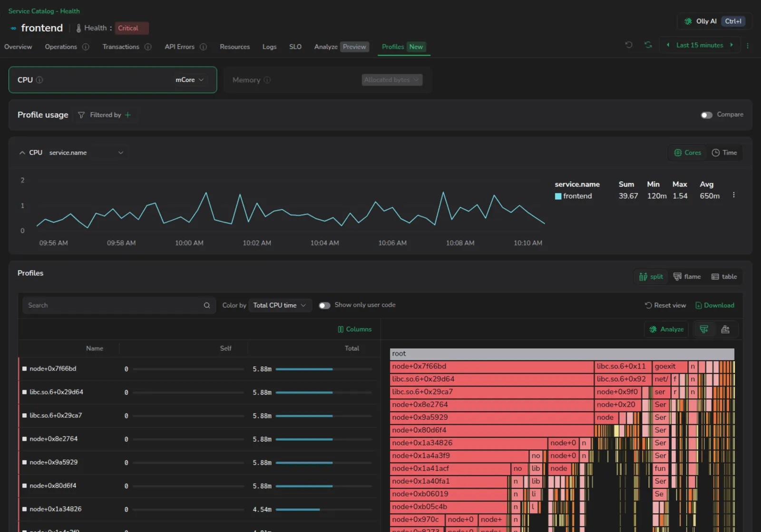Select Cores chart mode
The image size is (761, 532).
[x=688, y=153]
